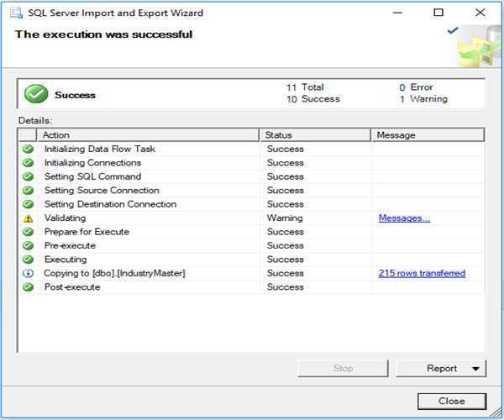Viewport: 504px width, 420px height.
Task: Click the blue info icon beside Copying row
Action: point(28,274)
